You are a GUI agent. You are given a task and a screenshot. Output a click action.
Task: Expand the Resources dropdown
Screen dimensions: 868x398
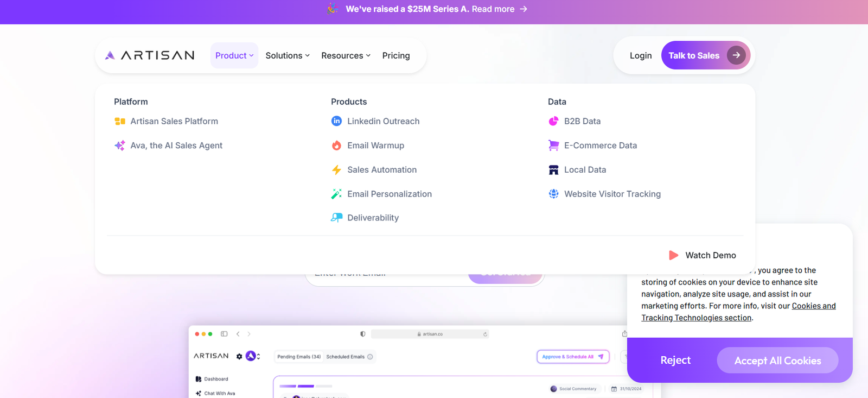click(346, 55)
